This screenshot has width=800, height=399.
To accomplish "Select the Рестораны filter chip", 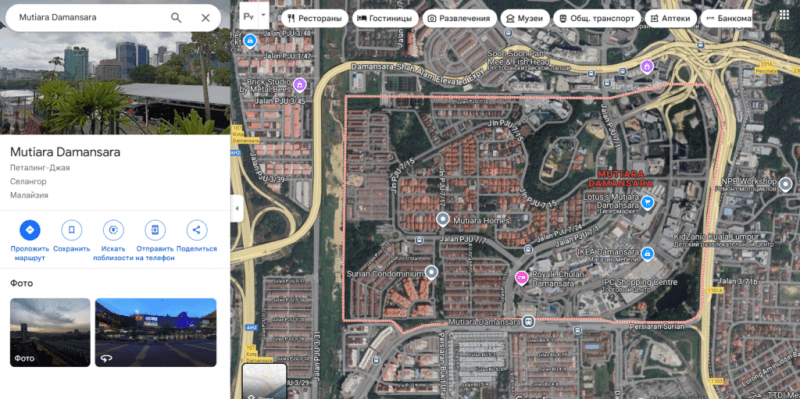I will pos(314,18).
